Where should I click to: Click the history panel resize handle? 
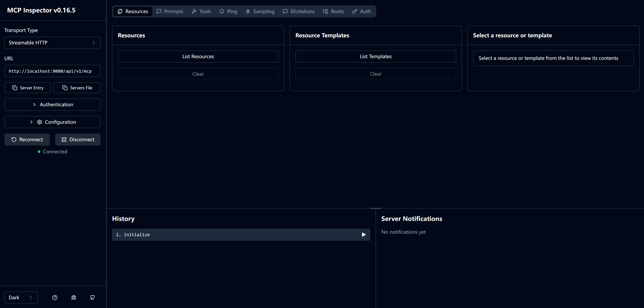click(x=375, y=208)
